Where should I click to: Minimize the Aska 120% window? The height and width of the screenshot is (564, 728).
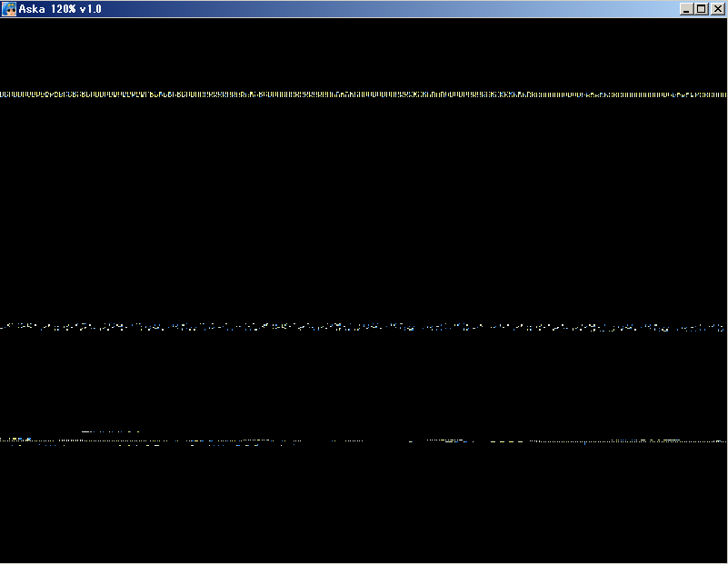click(686, 9)
